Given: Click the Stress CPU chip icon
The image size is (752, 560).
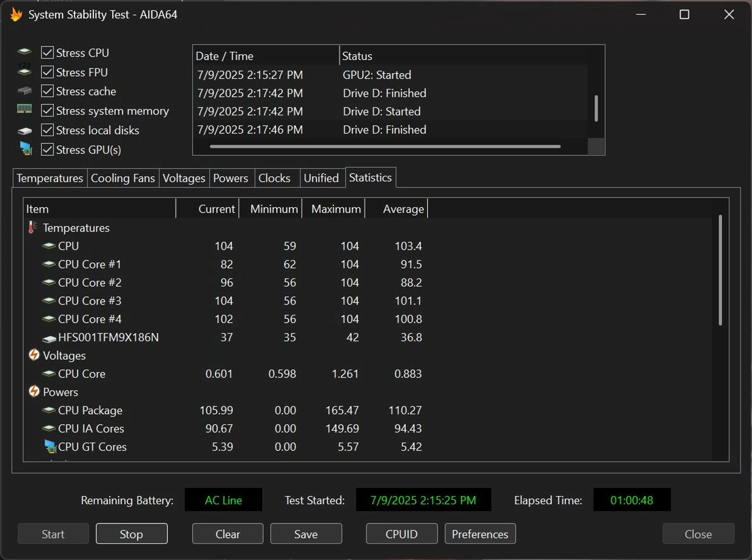Looking at the screenshot, I should click(24, 52).
